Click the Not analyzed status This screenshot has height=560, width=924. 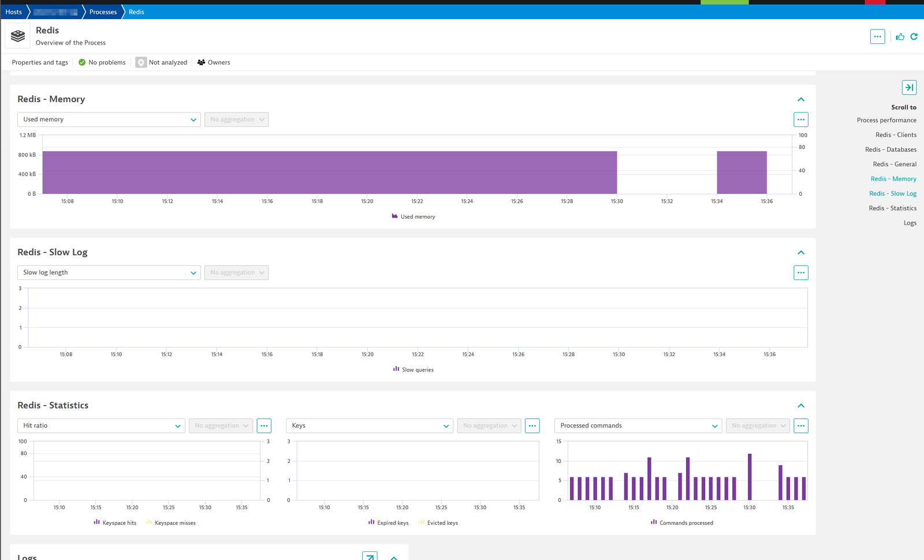(x=162, y=62)
